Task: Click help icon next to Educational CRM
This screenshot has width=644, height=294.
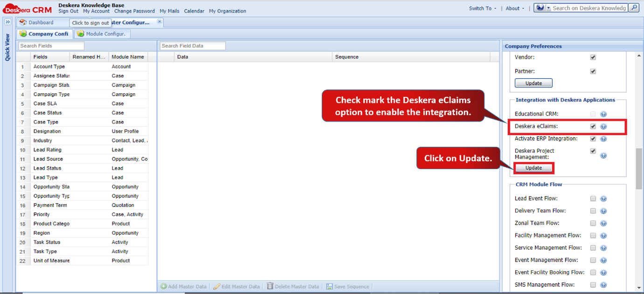Action: click(x=603, y=114)
